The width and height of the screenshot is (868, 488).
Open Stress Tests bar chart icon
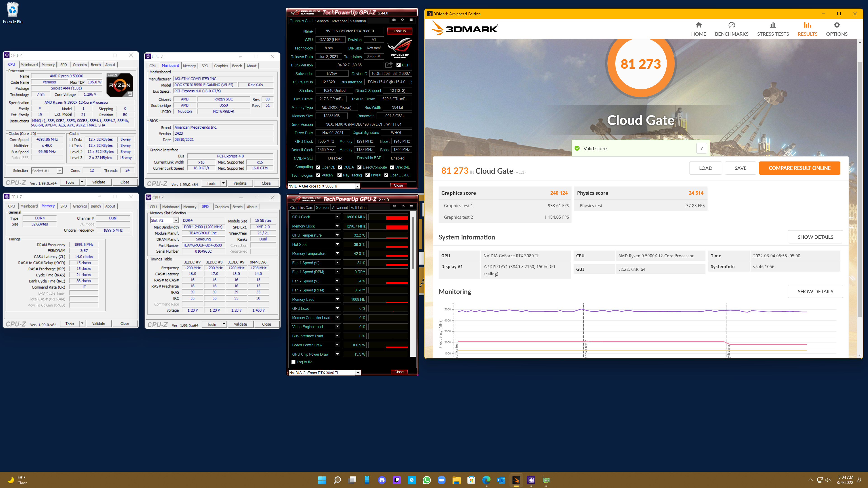point(773,25)
